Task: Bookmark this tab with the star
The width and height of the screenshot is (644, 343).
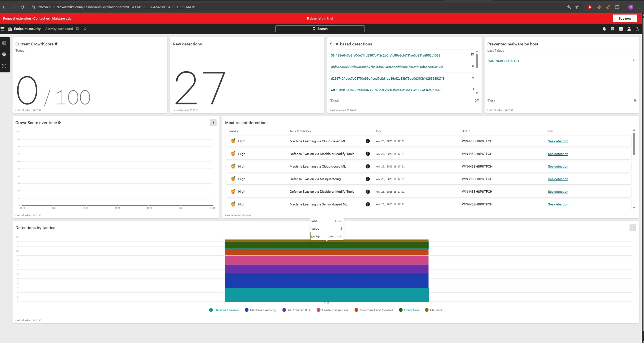Action: [577, 7]
